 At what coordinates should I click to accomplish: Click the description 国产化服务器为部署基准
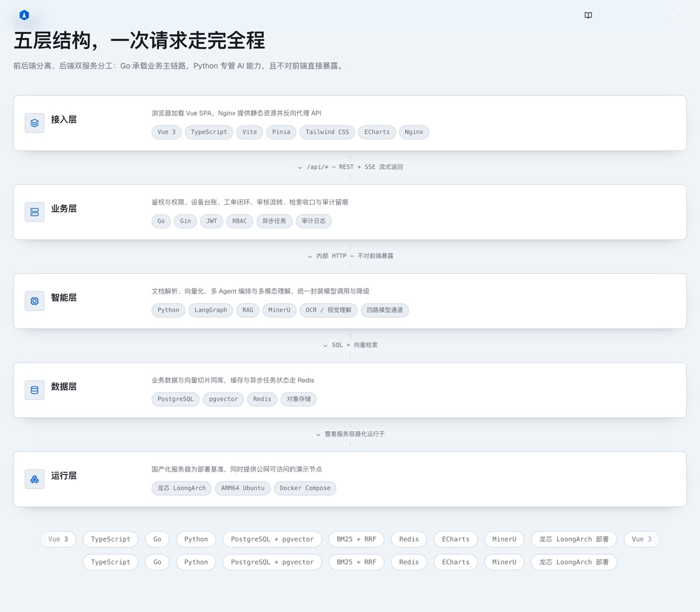(237, 469)
